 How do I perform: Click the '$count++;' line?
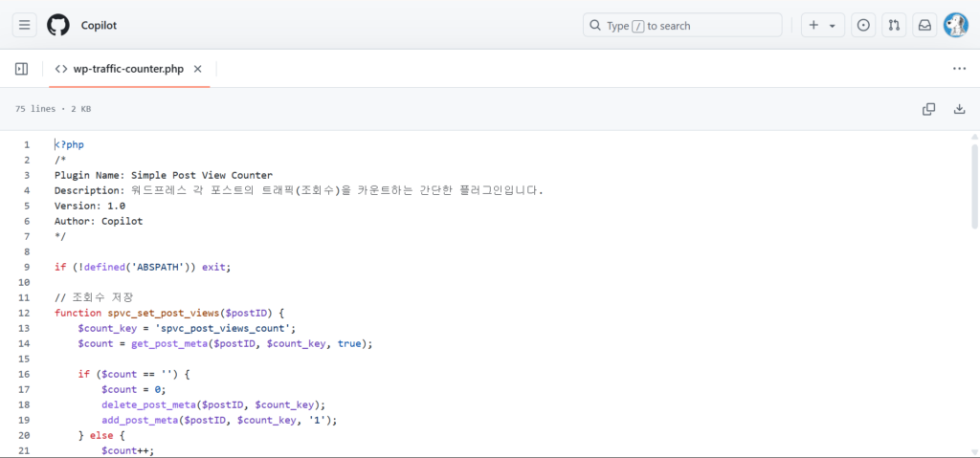point(128,450)
